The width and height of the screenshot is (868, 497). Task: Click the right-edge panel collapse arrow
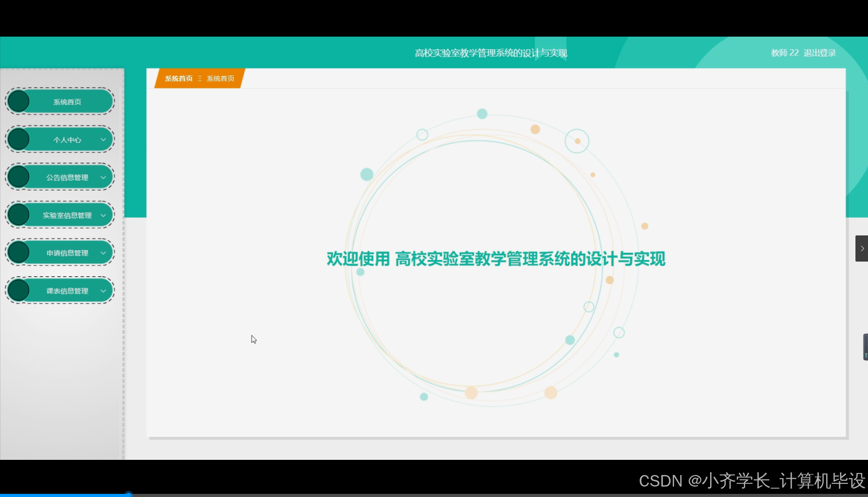pyautogui.click(x=861, y=248)
